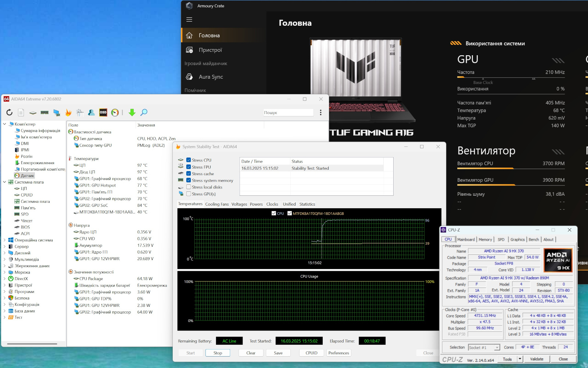Switch to Clocks tab in stability test
The width and height of the screenshot is (588, 368).
pyautogui.click(x=272, y=204)
